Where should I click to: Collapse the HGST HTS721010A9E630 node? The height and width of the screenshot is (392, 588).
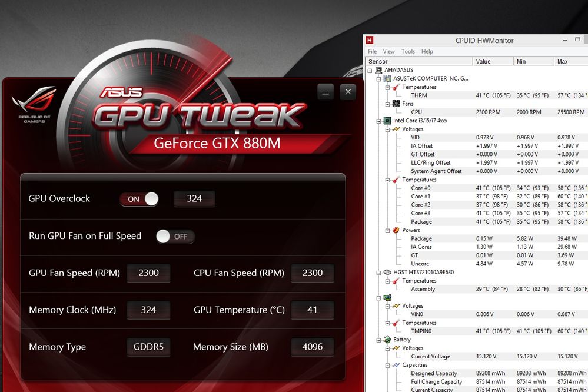(378, 273)
